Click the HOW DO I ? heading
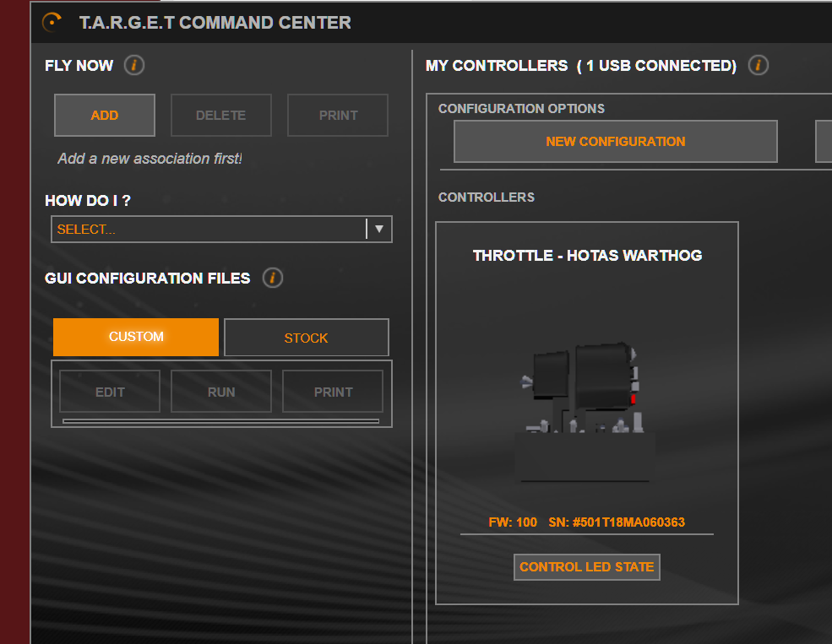 point(88,200)
